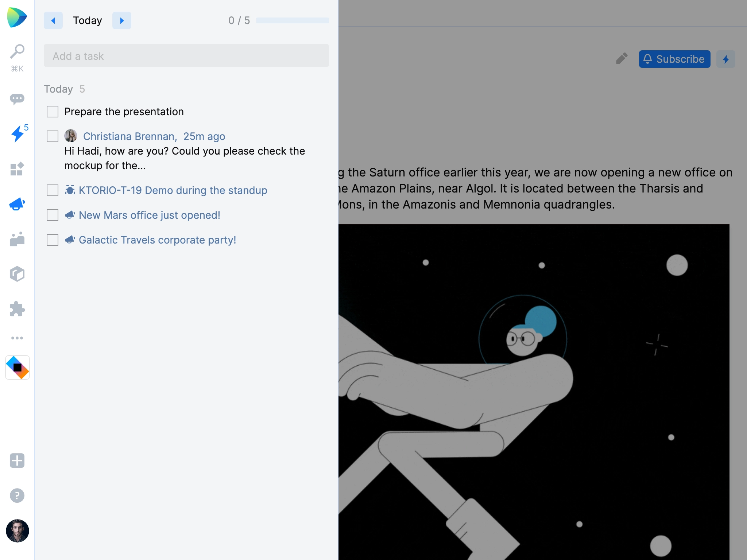Open the Christiana Brennan message link
747x560 pixels.
(x=154, y=136)
